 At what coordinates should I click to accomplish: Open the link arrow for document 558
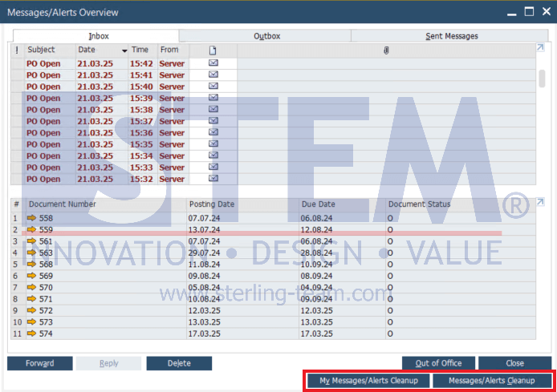[32, 218]
